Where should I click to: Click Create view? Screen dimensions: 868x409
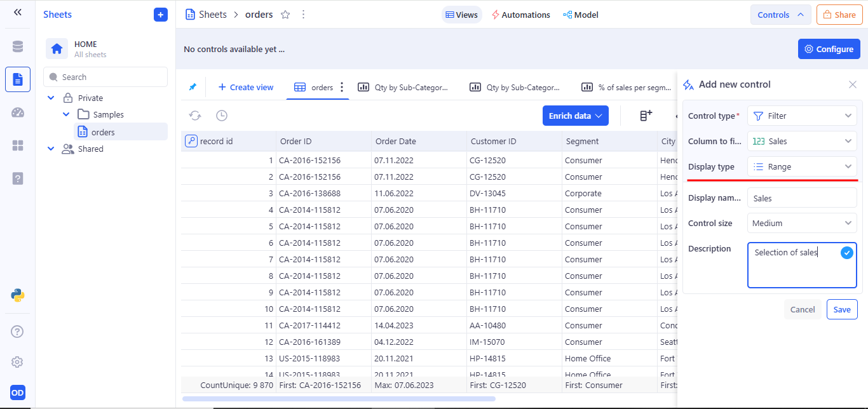(245, 87)
